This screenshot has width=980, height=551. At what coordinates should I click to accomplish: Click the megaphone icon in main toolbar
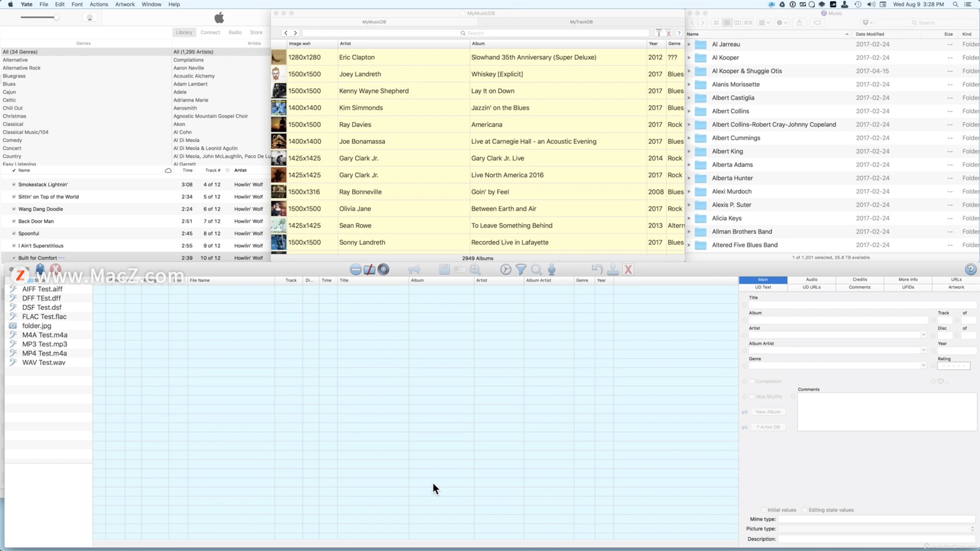pos(414,270)
